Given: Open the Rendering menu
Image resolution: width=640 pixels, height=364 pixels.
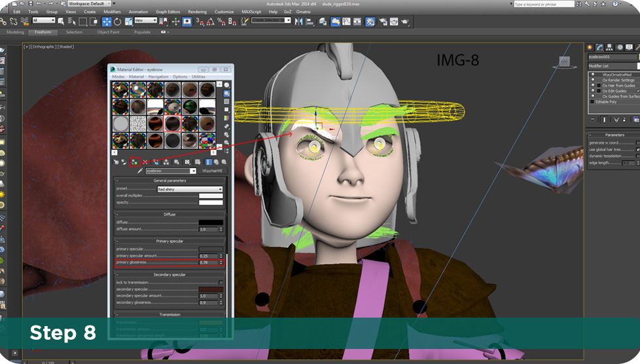Looking at the screenshot, I should (x=197, y=12).
